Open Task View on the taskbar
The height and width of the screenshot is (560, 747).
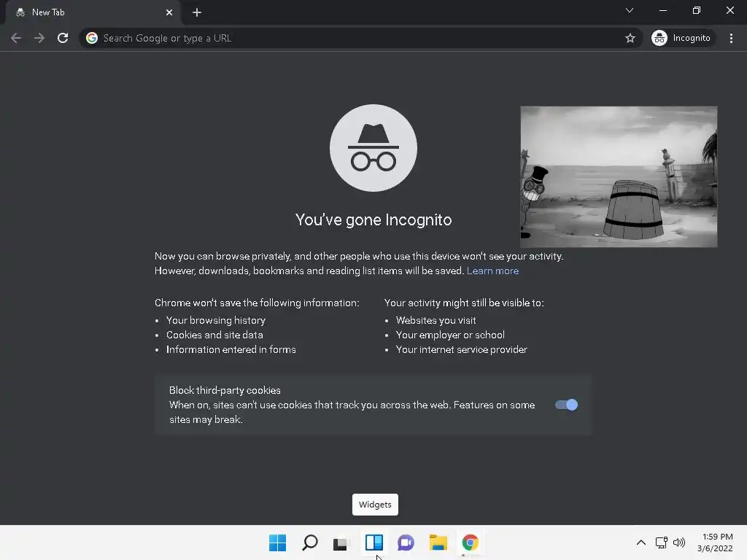point(341,542)
